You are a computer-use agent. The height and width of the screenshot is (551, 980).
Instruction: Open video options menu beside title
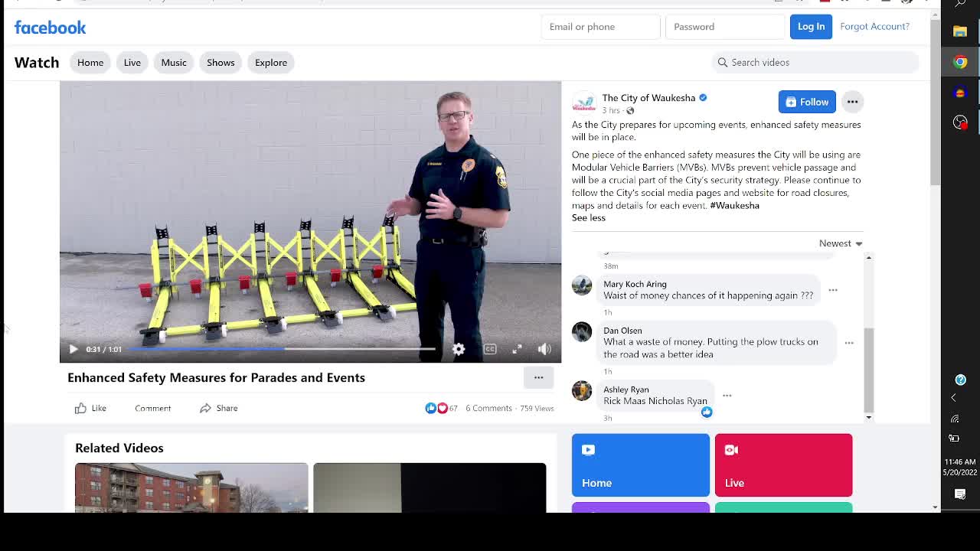click(x=539, y=377)
